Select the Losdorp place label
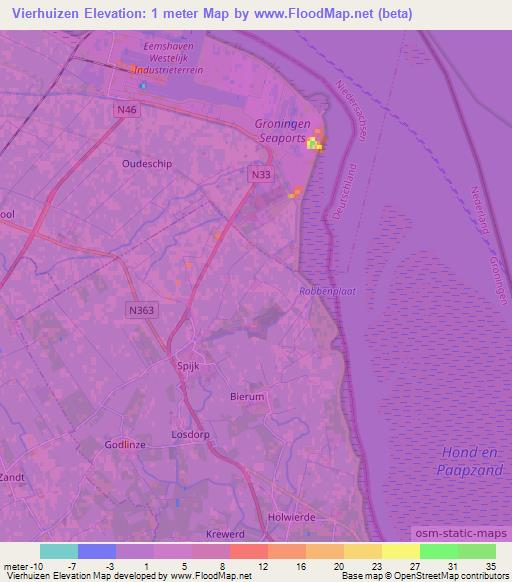This screenshot has height=582, width=512. 190,434
